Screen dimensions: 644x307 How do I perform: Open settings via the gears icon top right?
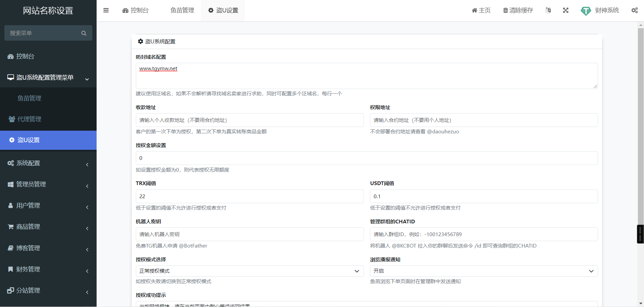pos(635,10)
